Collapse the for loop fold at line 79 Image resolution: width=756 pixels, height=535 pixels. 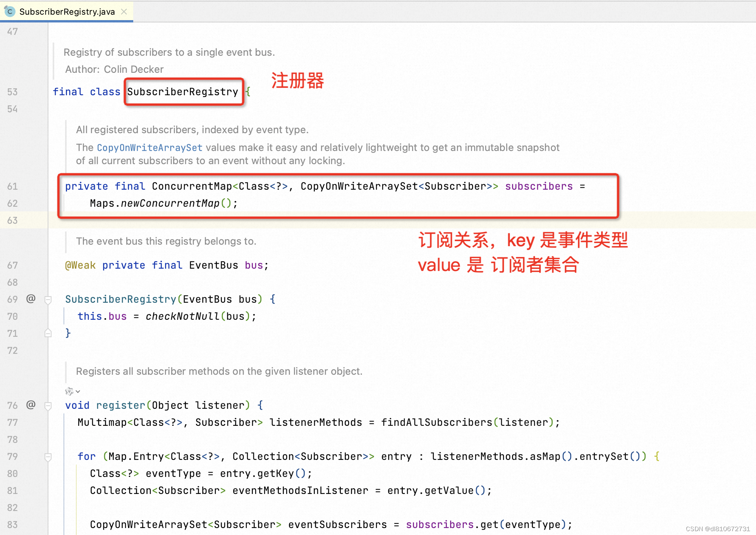48,457
